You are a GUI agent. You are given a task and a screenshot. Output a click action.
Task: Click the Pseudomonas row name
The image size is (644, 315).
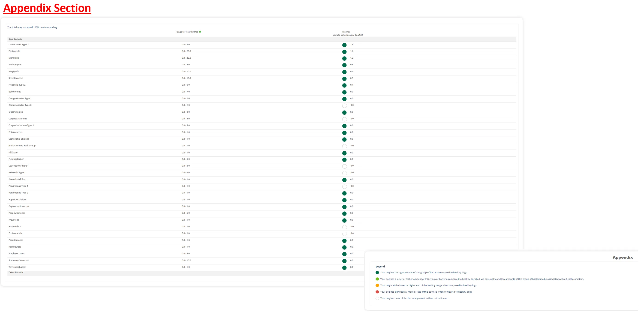tap(16, 240)
